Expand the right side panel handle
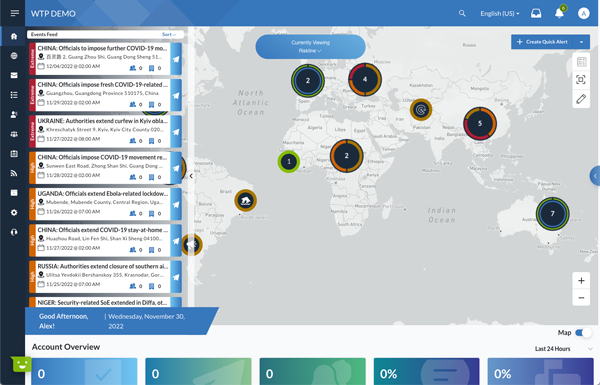Viewport: 600px width, 385px height. point(595,176)
